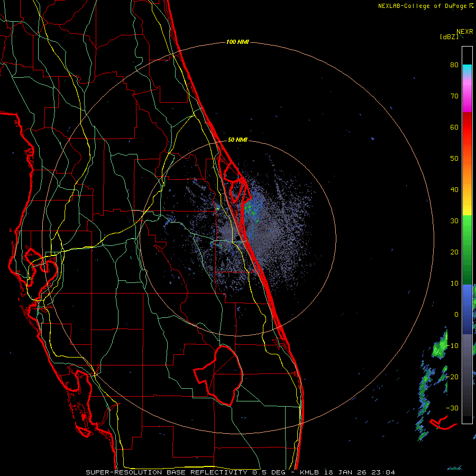This screenshot has width=476, height=476.
Task: Click the -20 value on the dBZ scale
Action: tap(452, 377)
